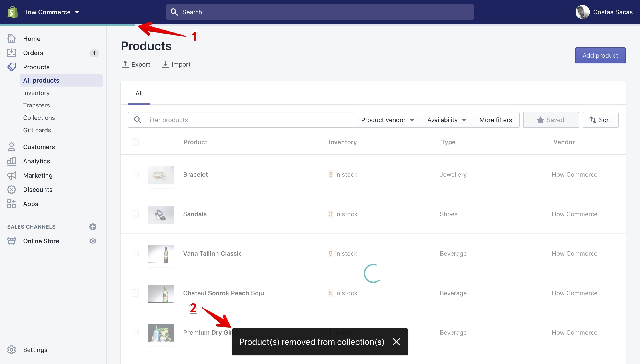Click the Sort arrows icon

point(592,120)
